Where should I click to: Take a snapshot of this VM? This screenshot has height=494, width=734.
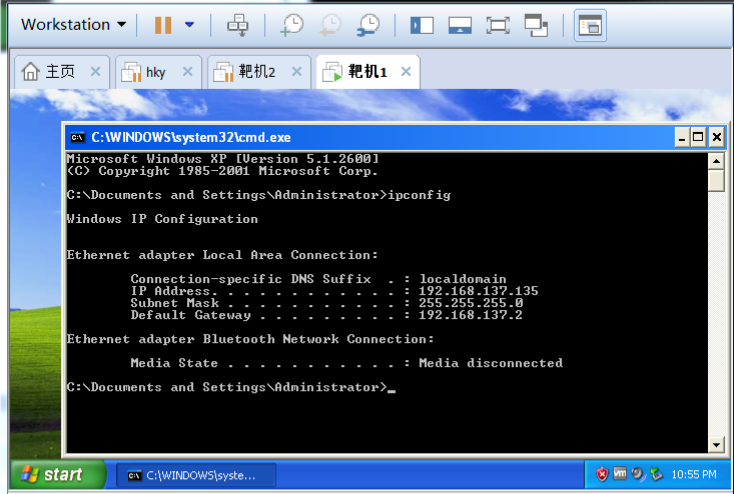point(292,25)
